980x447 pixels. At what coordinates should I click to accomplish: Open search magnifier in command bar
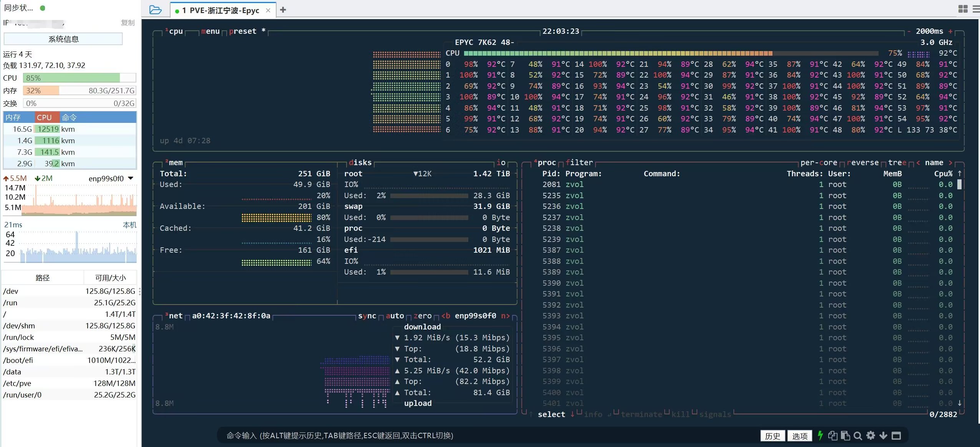point(858,435)
